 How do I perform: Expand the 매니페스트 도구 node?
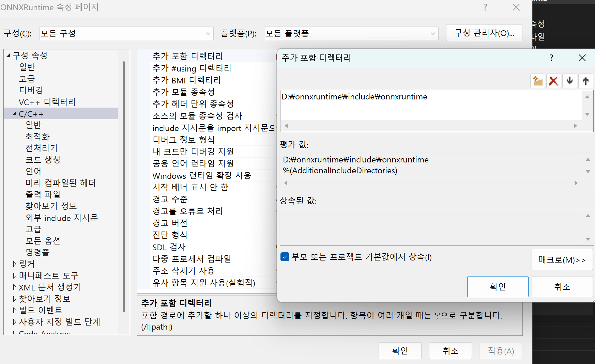(15, 275)
